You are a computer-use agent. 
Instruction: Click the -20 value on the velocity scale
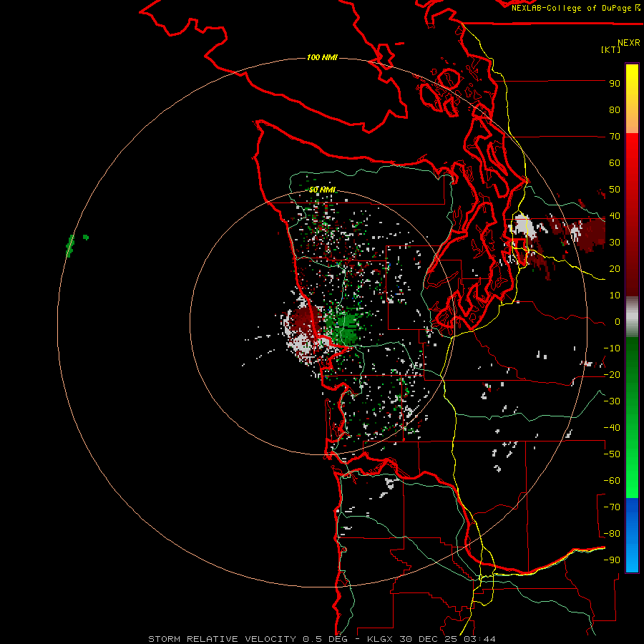click(612, 375)
